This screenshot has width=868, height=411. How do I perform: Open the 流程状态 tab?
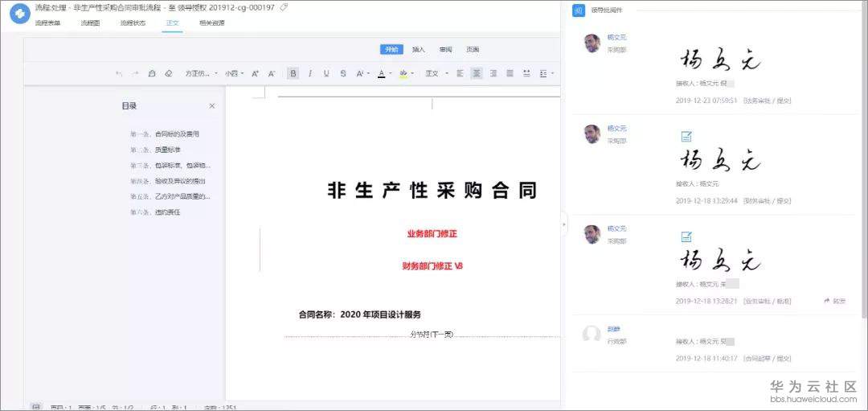click(133, 23)
